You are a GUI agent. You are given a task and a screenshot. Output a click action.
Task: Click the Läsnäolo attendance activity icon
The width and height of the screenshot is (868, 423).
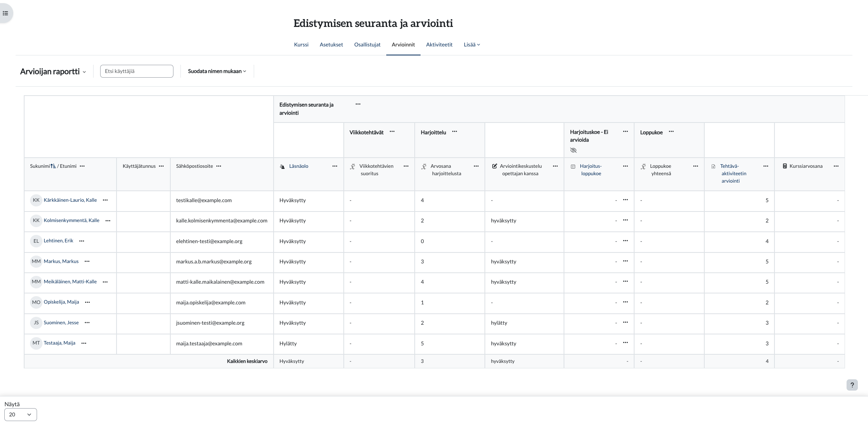pos(282,167)
